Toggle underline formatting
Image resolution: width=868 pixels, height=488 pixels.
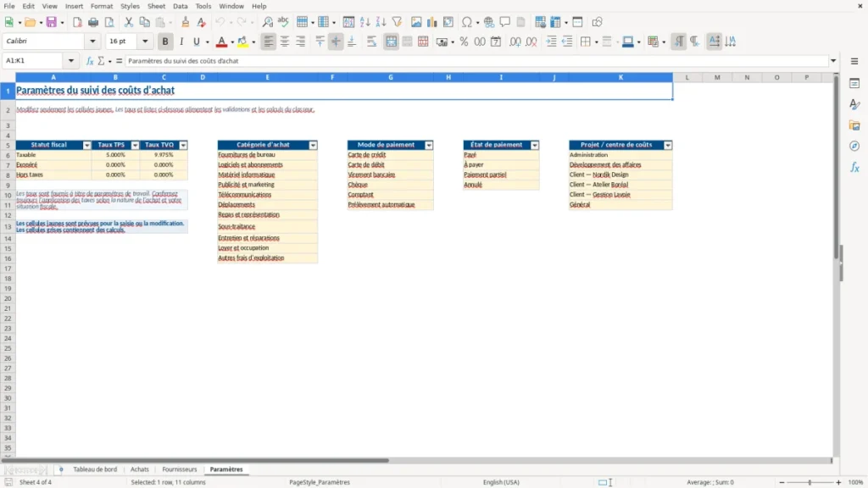point(196,42)
